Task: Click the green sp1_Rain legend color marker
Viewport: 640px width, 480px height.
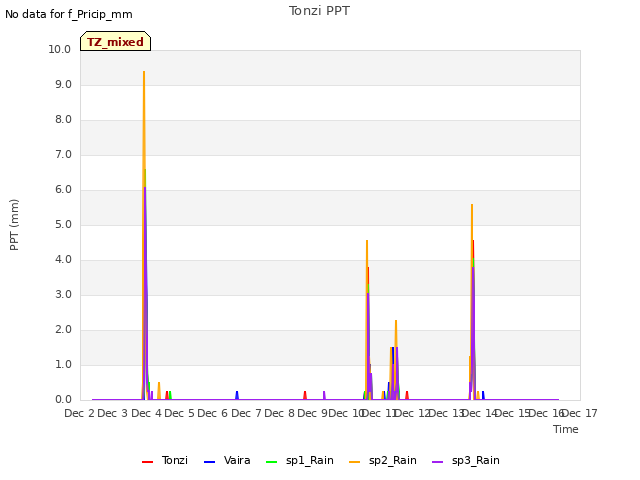Action: [x=271, y=462]
